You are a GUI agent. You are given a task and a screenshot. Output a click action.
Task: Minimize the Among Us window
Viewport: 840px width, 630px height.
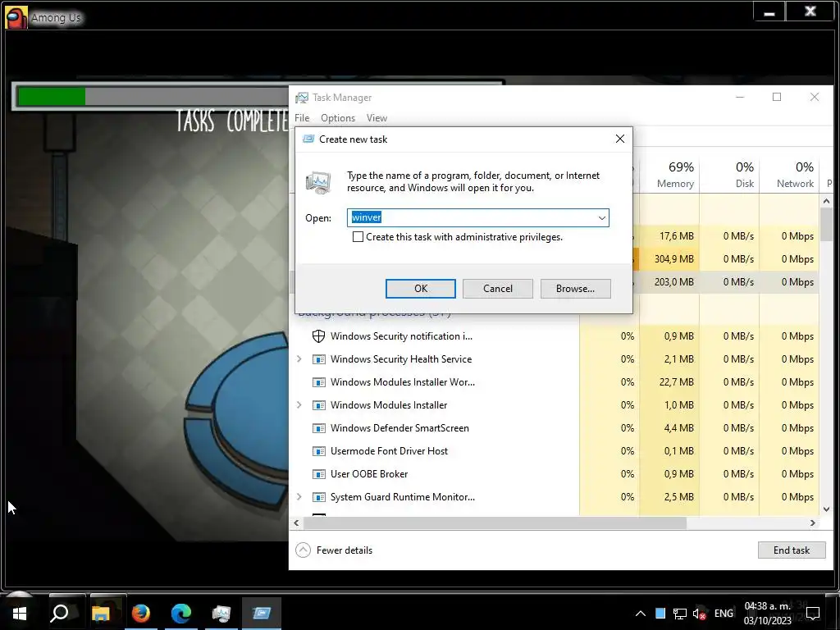[769, 11]
